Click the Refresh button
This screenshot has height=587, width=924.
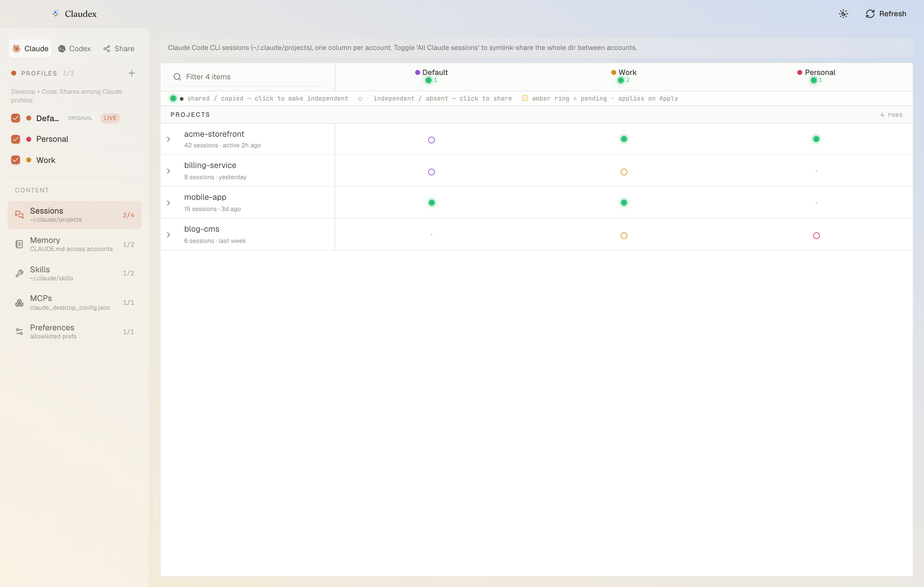886,14
